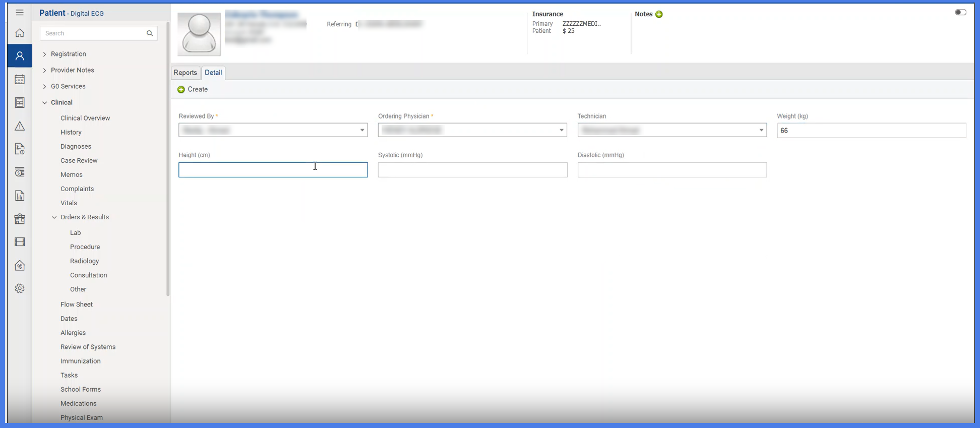
Task: Go to Home icon in sidebar
Action: click(20, 33)
